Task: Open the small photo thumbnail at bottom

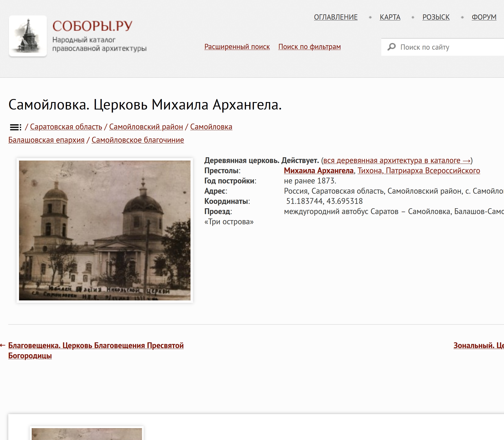Action: pos(87,433)
